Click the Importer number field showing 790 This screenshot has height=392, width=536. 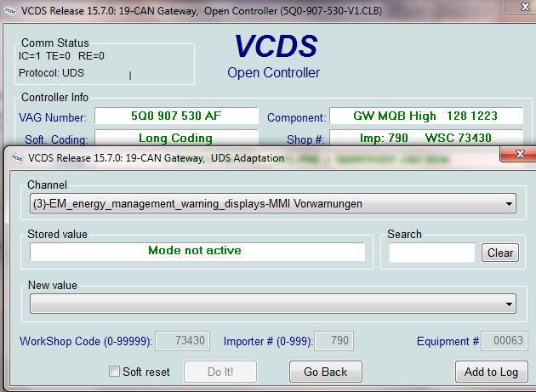(334, 341)
